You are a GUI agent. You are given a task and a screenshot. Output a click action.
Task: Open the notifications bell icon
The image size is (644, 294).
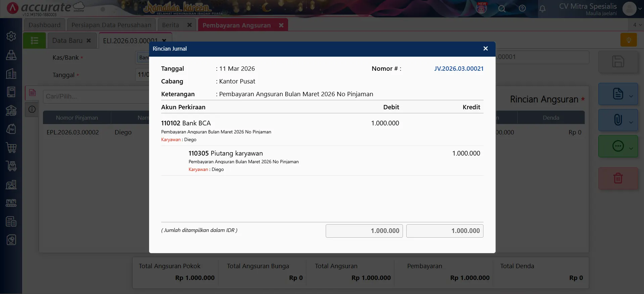point(542,9)
